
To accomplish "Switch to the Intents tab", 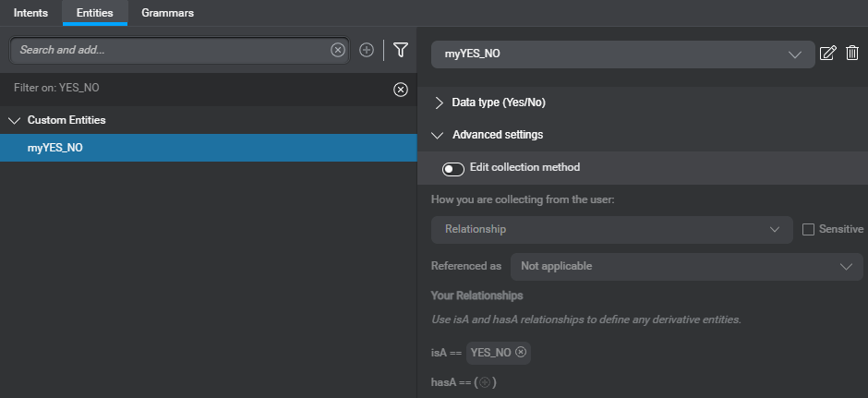I will (x=30, y=13).
